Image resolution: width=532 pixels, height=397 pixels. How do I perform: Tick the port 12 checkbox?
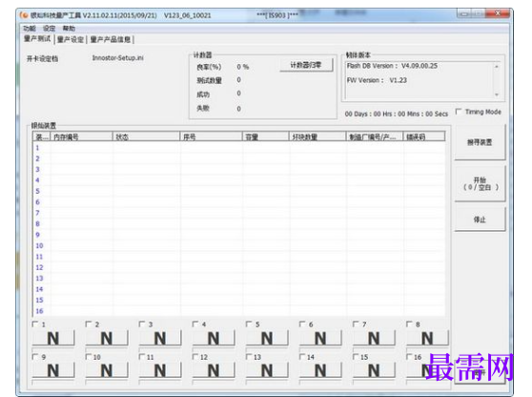click(x=195, y=357)
